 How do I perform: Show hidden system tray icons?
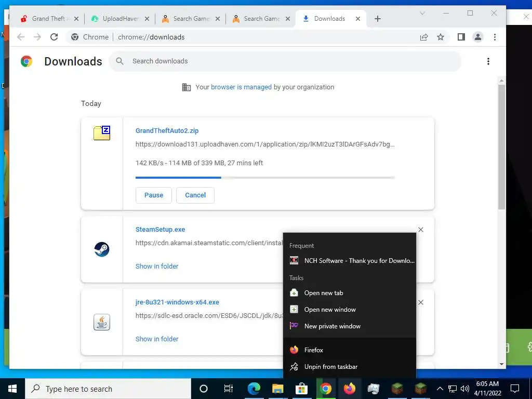point(440,389)
